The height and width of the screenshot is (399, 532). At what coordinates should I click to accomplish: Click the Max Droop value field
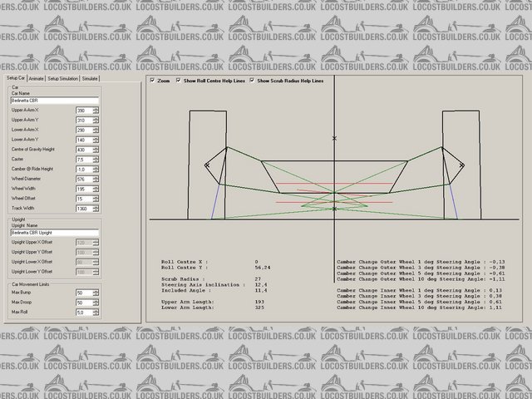[x=83, y=303]
